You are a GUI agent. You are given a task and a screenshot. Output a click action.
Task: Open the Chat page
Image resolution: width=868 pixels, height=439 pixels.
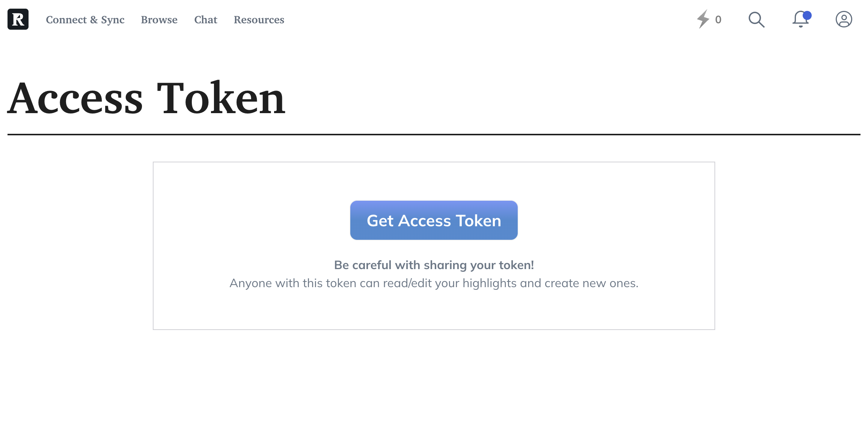tap(206, 20)
